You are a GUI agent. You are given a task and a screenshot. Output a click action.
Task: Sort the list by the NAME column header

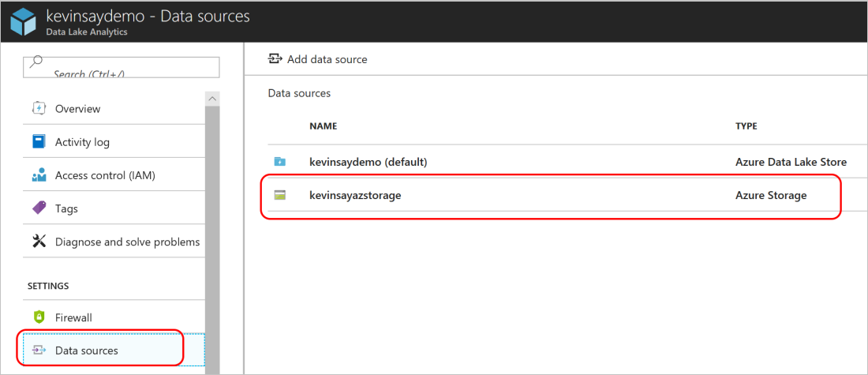click(x=323, y=126)
